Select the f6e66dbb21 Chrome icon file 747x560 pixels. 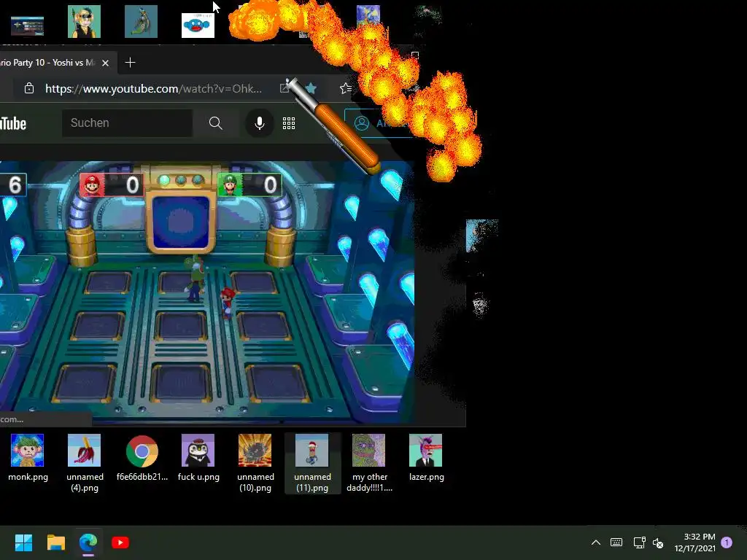click(142, 458)
